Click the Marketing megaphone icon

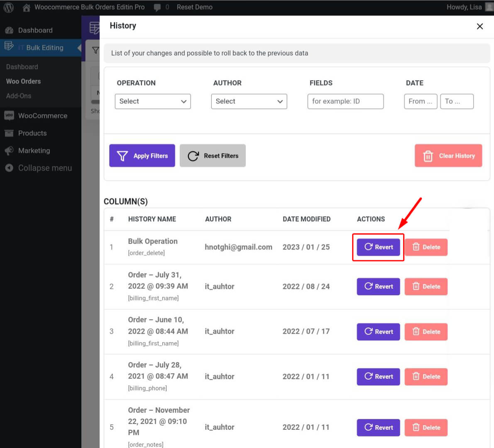9,151
